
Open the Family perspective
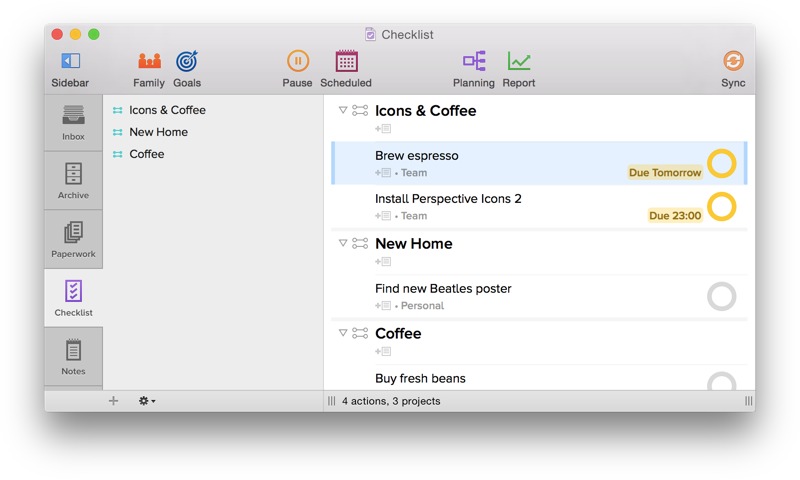pyautogui.click(x=149, y=62)
